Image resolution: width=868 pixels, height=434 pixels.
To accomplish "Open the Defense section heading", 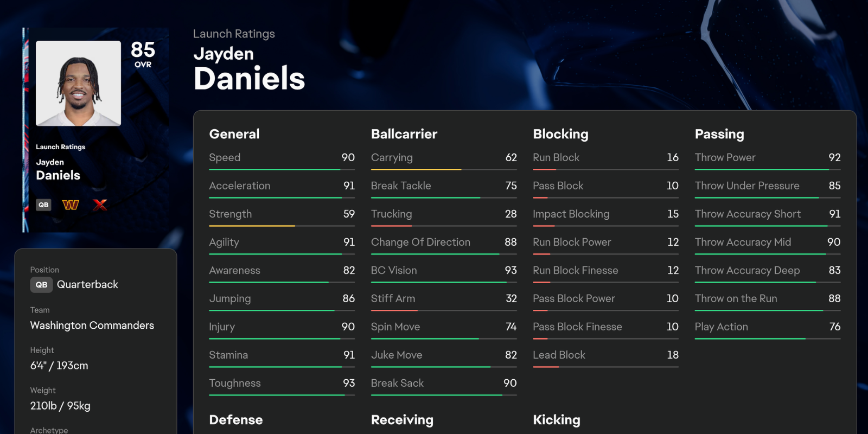I will 236,420.
